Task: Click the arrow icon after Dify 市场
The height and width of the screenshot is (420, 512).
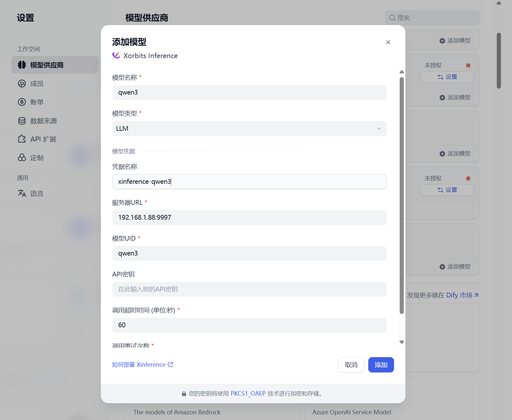Action: click(476, 295)
